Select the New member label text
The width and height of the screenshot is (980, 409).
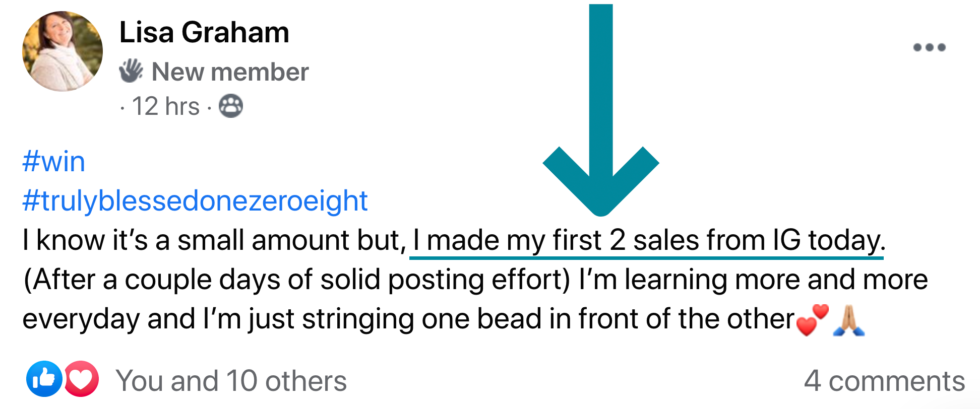[230, 72]
